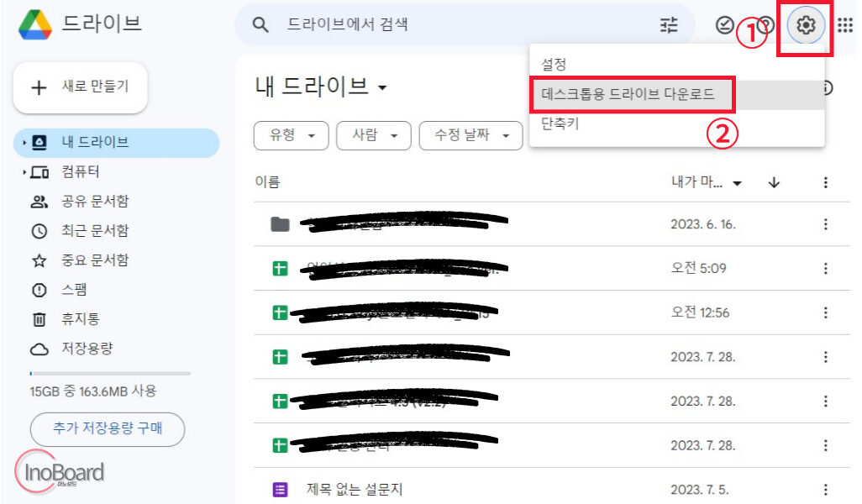Image resolution: width=862 pixels, height=504 pixels.
Task: Open the 내가 마... sort dropdown
Action: (707, 182)
